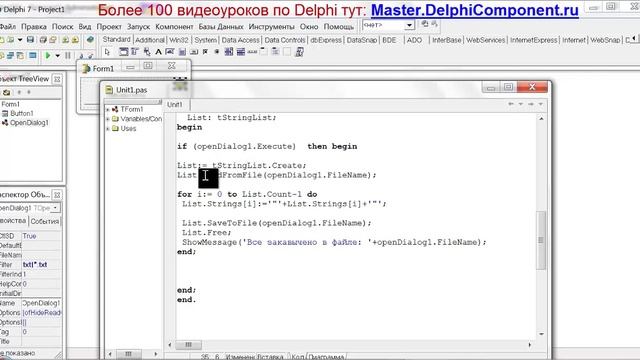
Task: Pick the Edit component in palette
Action: point(170,52)
